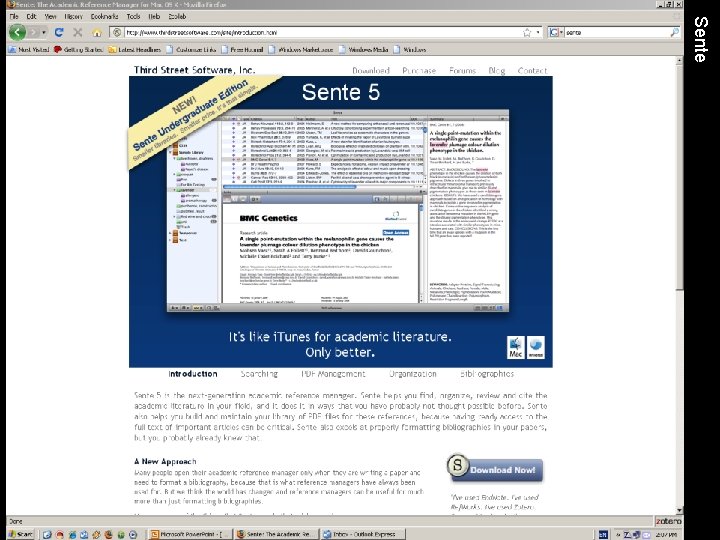Open the Edit menu
Viewport: 720px width, 540px height.
point(31,16)
